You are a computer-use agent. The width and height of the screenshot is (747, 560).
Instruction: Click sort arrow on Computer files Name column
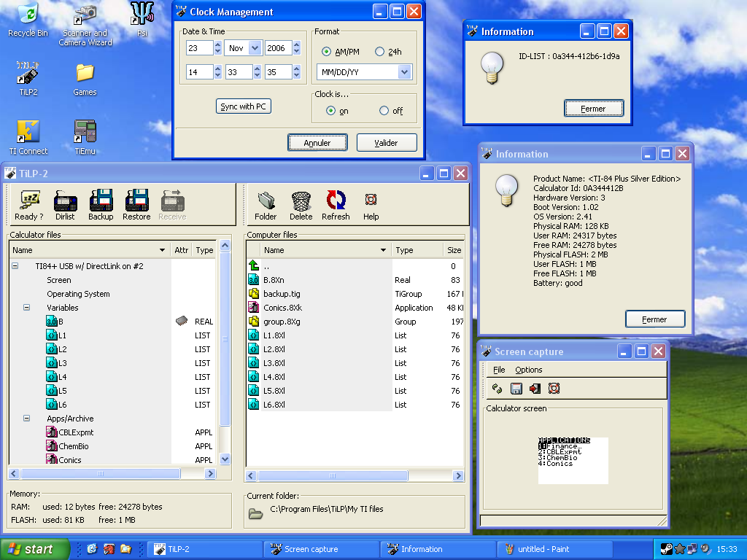coord(383,250)
